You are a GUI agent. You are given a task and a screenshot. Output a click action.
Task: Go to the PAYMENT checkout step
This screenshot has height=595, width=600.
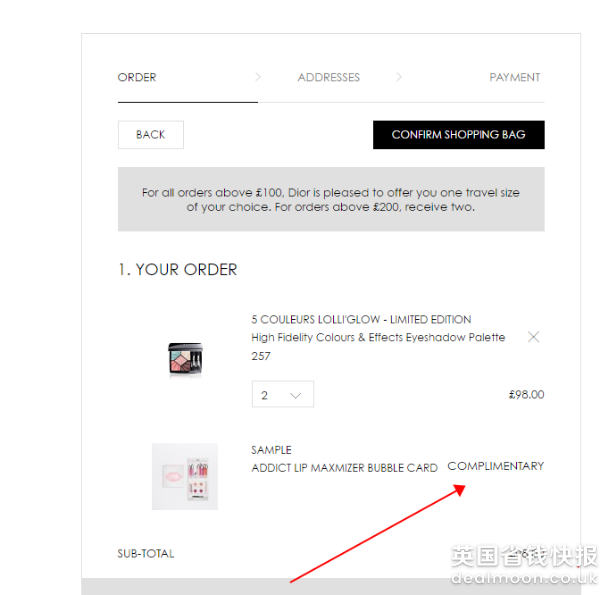tap(515, 77)
